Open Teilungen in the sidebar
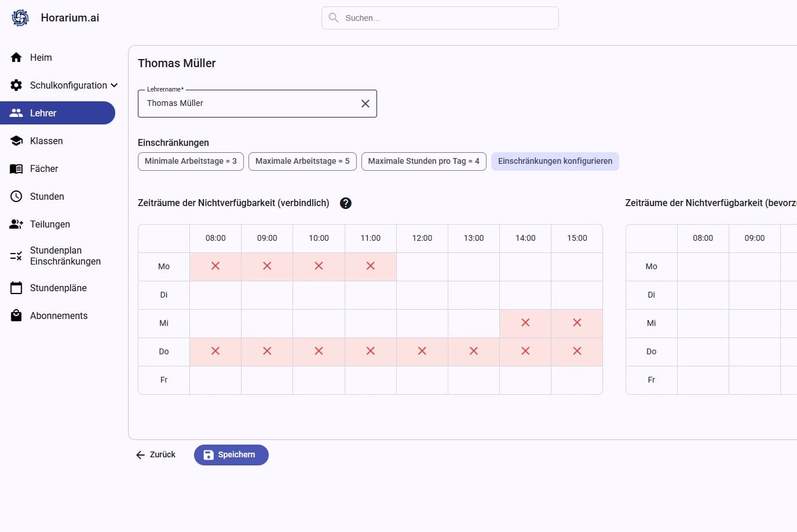Viewport: 797px width, 532px height. [50, 224]
